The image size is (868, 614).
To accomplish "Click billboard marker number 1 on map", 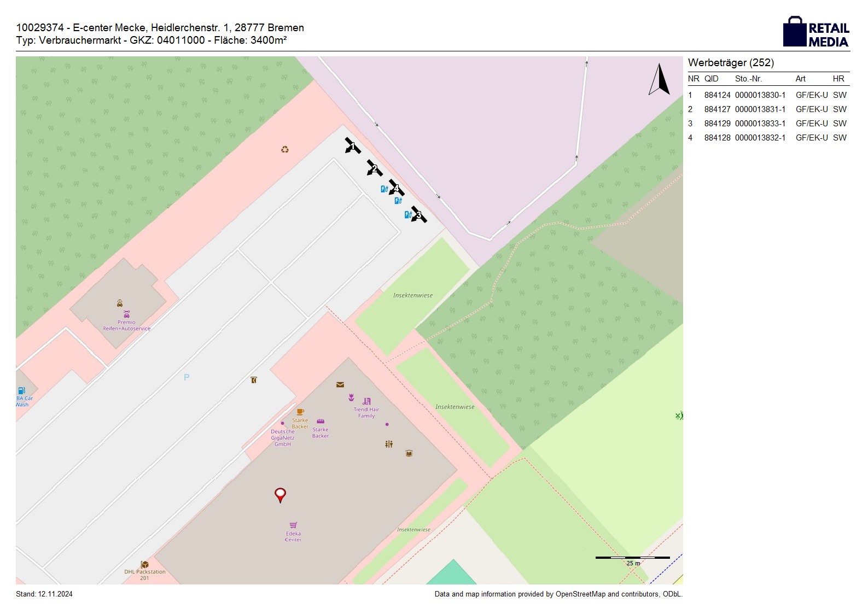I will (352, 146).
